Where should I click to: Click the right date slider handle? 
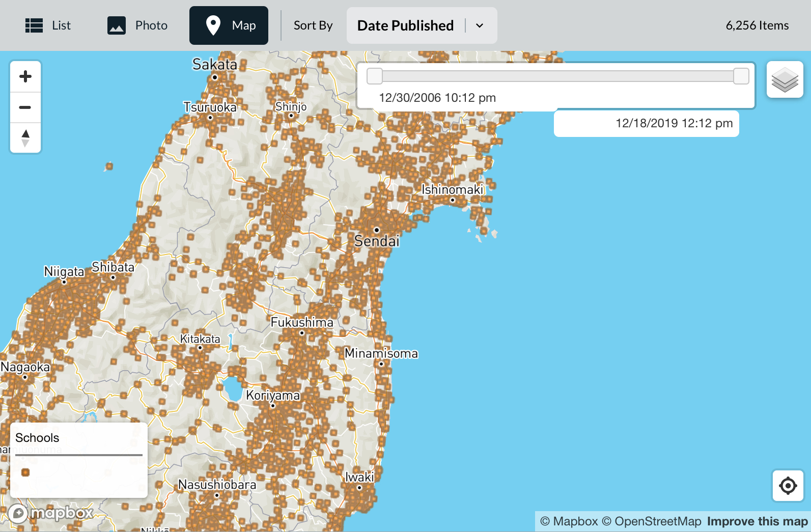coord(741,76)
